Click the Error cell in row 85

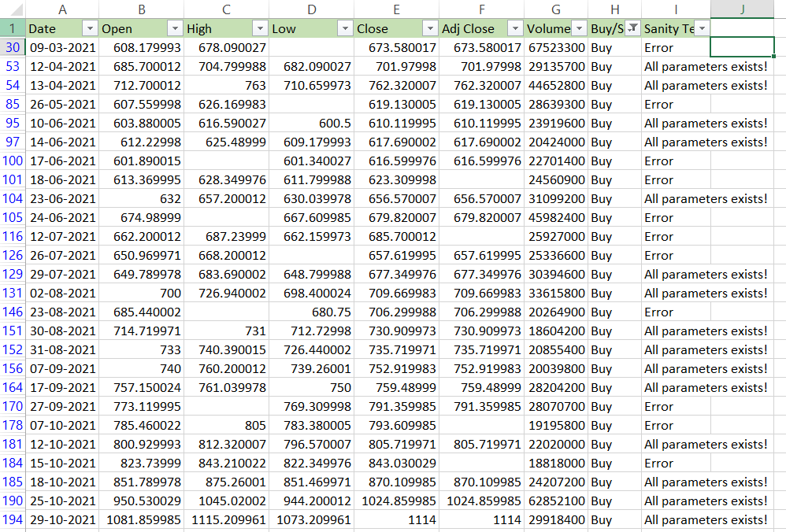pos(675,104)
